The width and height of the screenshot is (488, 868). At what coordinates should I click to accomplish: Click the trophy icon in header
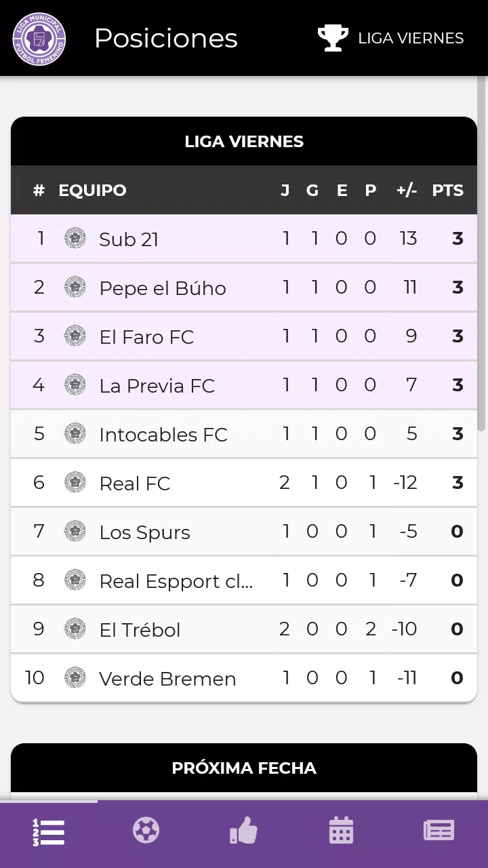pos(333,38)
